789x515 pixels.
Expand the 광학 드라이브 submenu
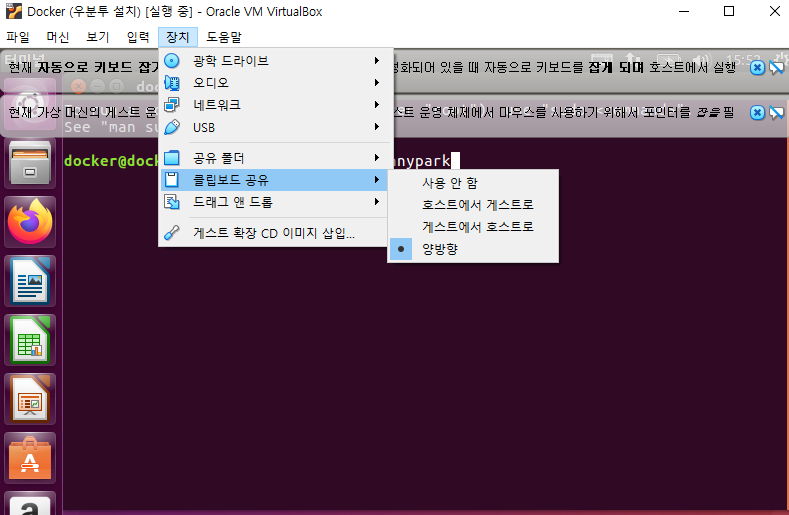pyautogui.click(x=276, y=61)
